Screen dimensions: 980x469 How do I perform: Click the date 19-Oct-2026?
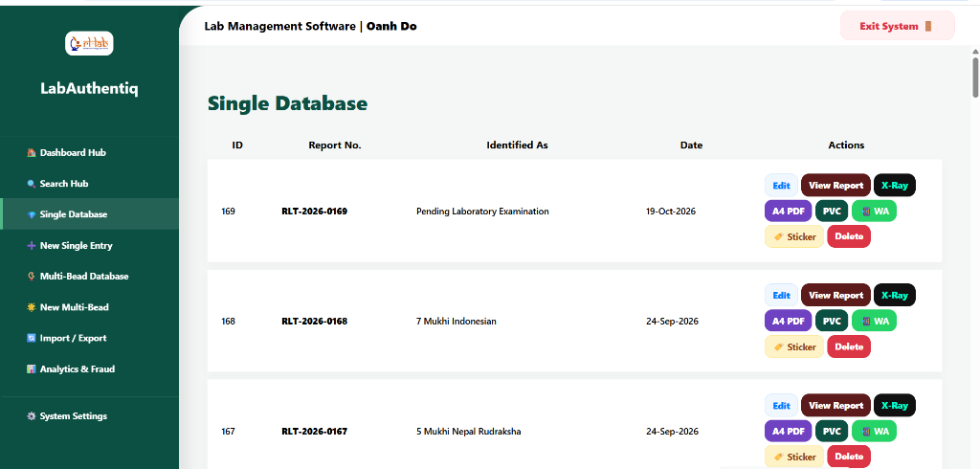pos(671,212)
